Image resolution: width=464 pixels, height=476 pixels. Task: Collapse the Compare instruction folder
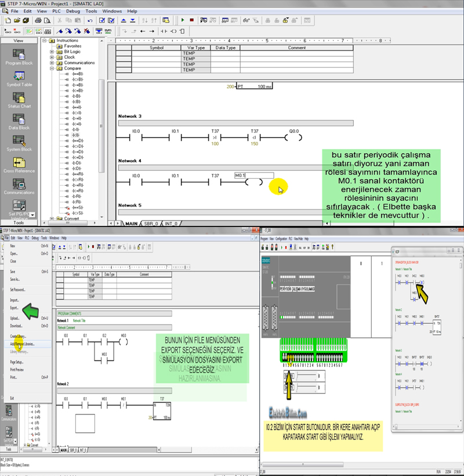(52, 68)
